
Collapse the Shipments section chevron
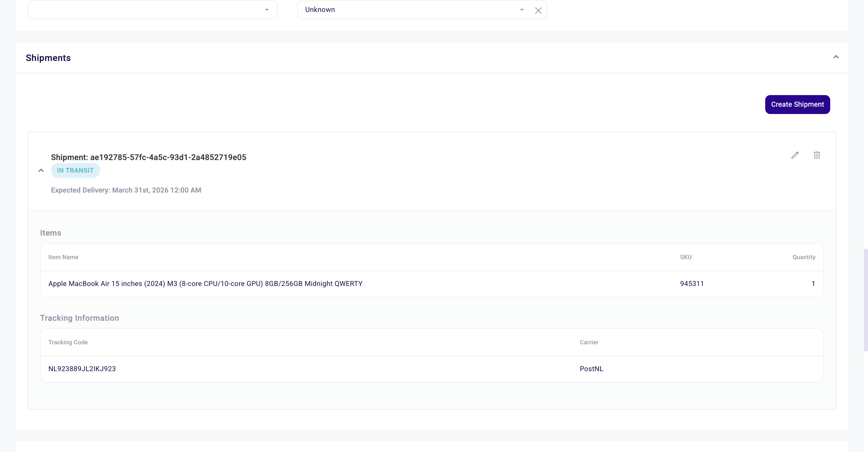tap(836, 57)
